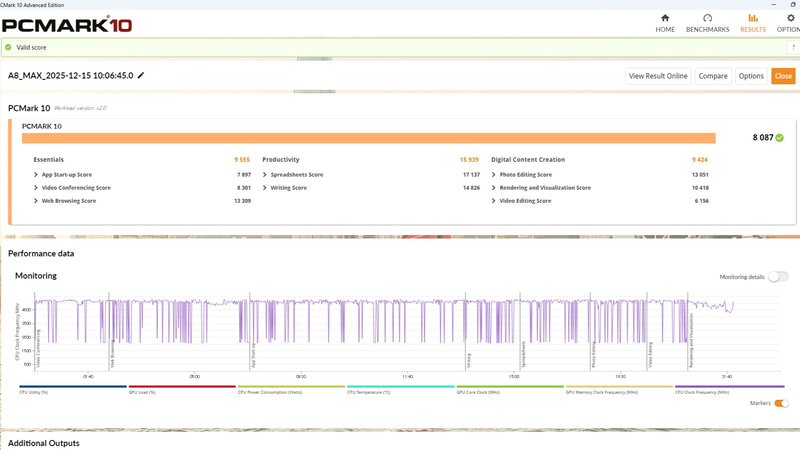Select the CPU Power Consumption legend bar
The image size is (800, 450).
click(x=291, y=387)
